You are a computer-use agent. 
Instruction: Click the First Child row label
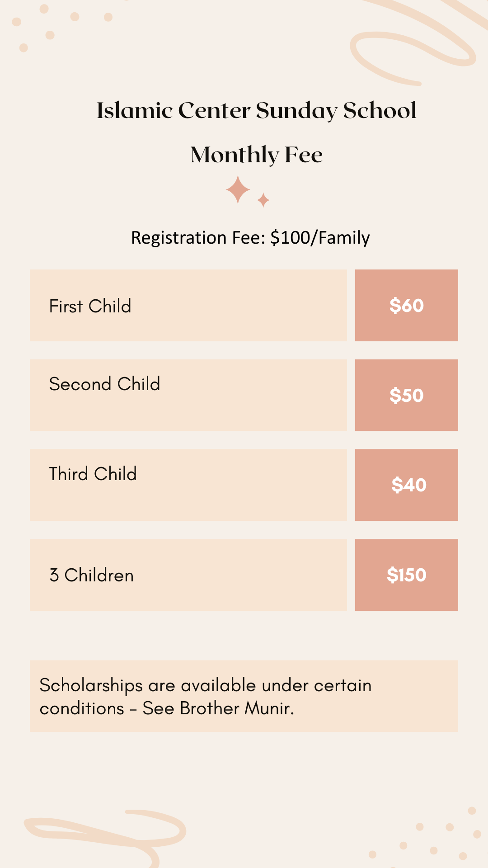pyautogui.click(x=90, y=306)
